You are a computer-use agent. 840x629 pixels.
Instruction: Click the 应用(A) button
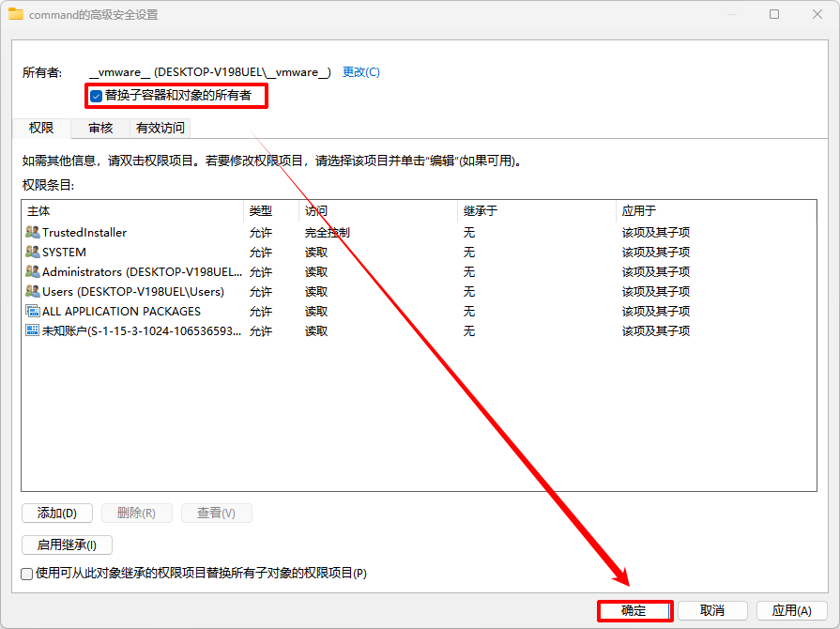(791, 610)
